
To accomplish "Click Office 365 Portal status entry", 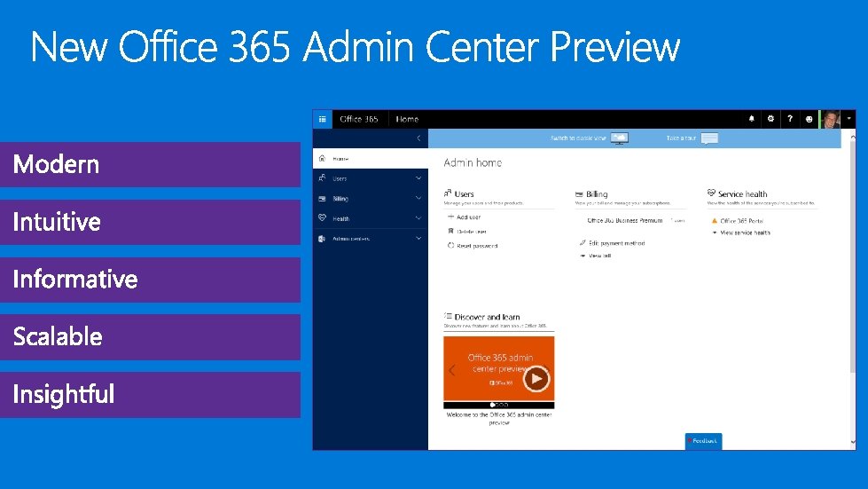I will pyautogui.click(x=742, y=221).
